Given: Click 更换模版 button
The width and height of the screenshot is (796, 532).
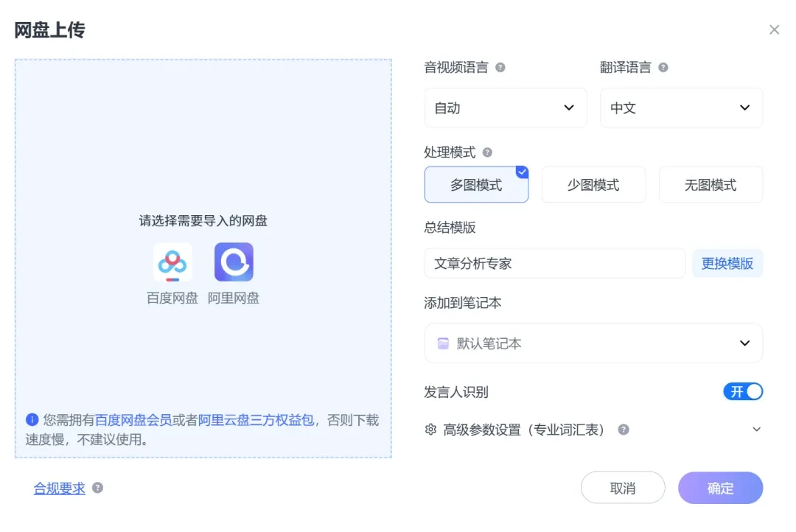Looking at the screenshot, I should point(727,264).
